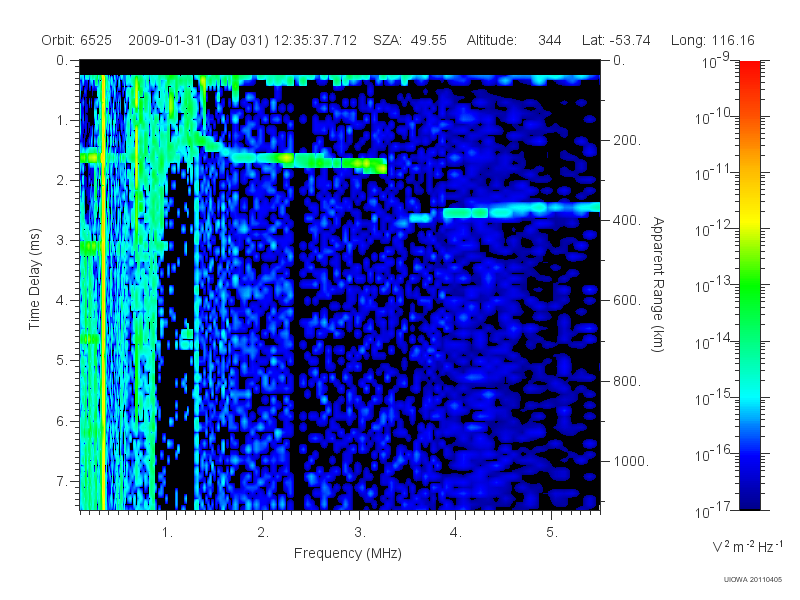The height and width of the screenshot is (600, 800).
Task: Click the '3.' frequency axis tick label
Action: [x=360, y=533]
